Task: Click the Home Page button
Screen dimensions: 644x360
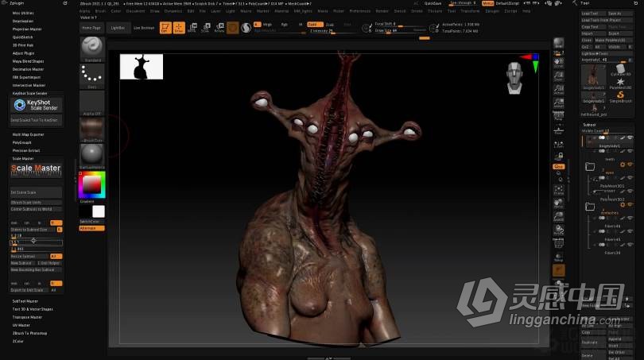Action: pyautogui.click(x=91, y=28)
